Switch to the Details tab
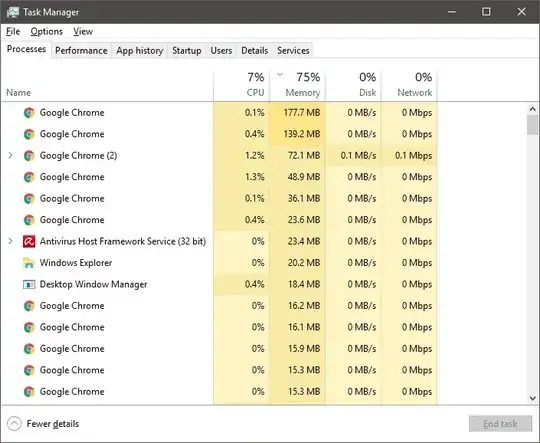540x443 pixels. tap(255, 51)
